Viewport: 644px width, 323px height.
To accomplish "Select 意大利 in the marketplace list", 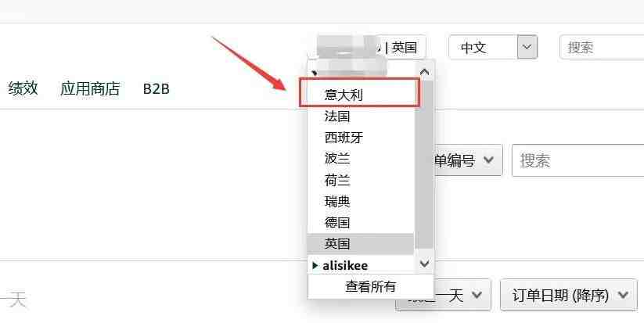I will (x=361, y=95).
